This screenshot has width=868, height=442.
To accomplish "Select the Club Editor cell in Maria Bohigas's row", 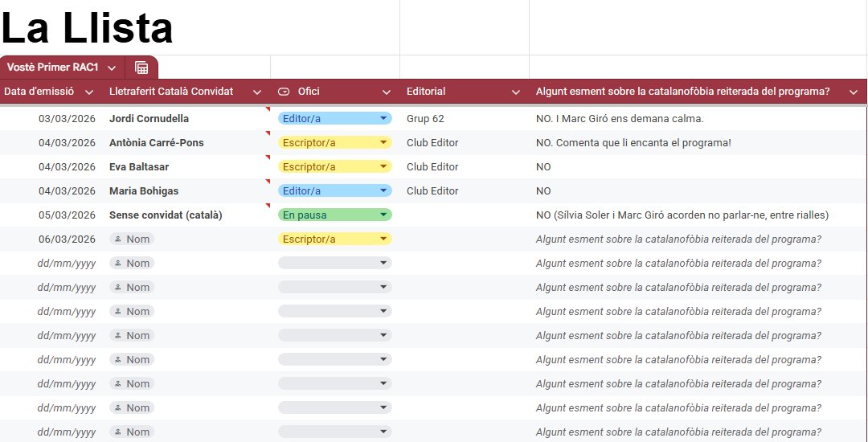I will (432, 190).
